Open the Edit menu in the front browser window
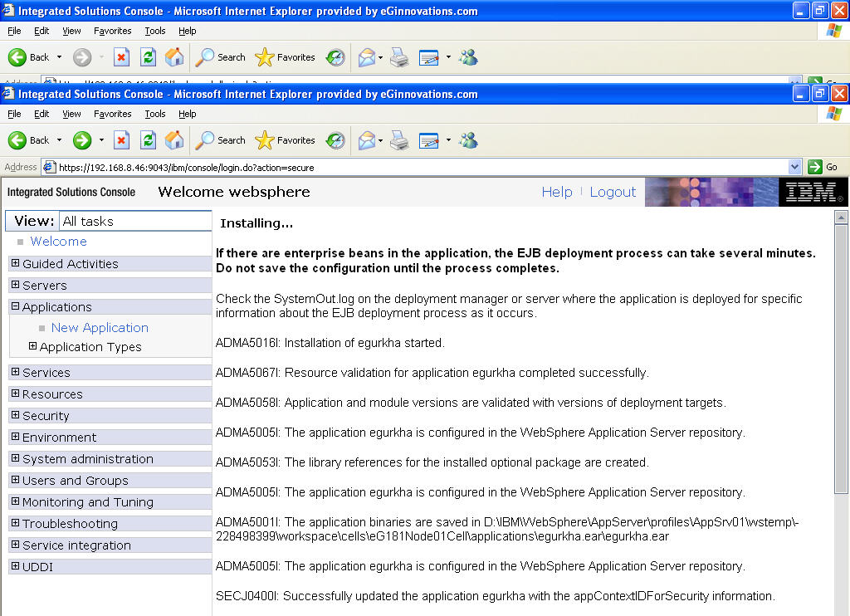The width and height of the screenshot is (850, 616). click(42, 114)
